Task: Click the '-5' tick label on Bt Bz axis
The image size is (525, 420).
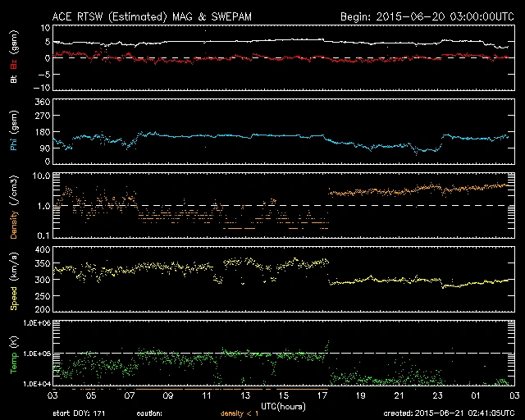Action: tap(44, 74)
